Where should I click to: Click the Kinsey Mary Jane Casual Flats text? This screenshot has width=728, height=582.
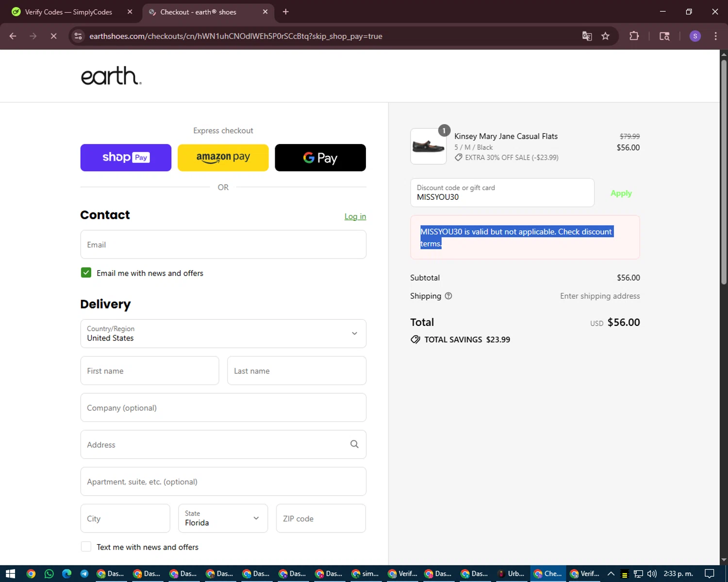tap(506, 136)
